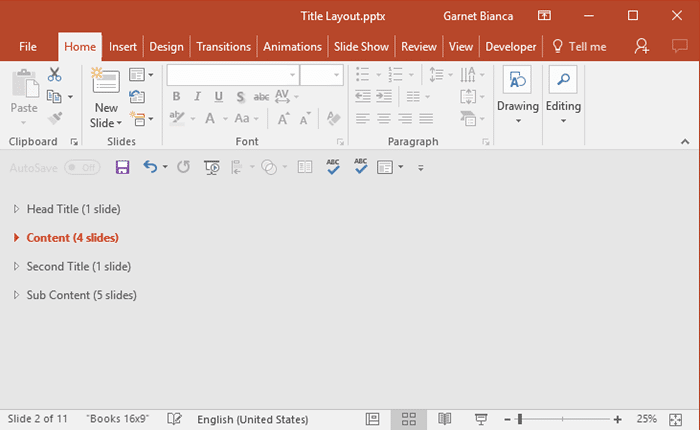Open the Drawing tools group

click(517, 96)
